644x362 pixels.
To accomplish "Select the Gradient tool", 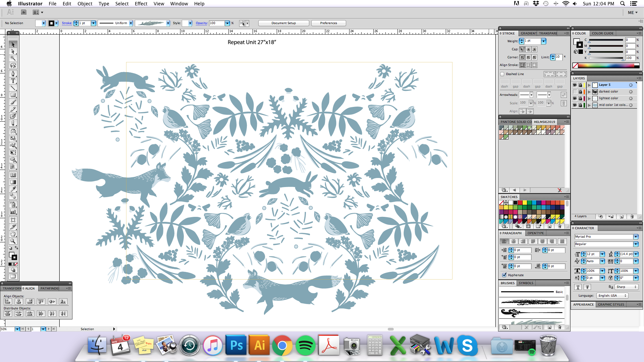I will (13, 182).
